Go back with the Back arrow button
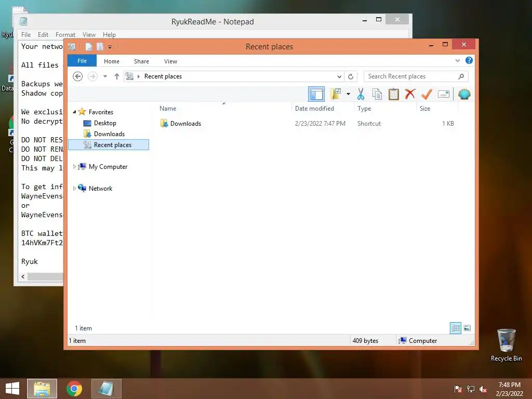 click(x=78, y=76)
